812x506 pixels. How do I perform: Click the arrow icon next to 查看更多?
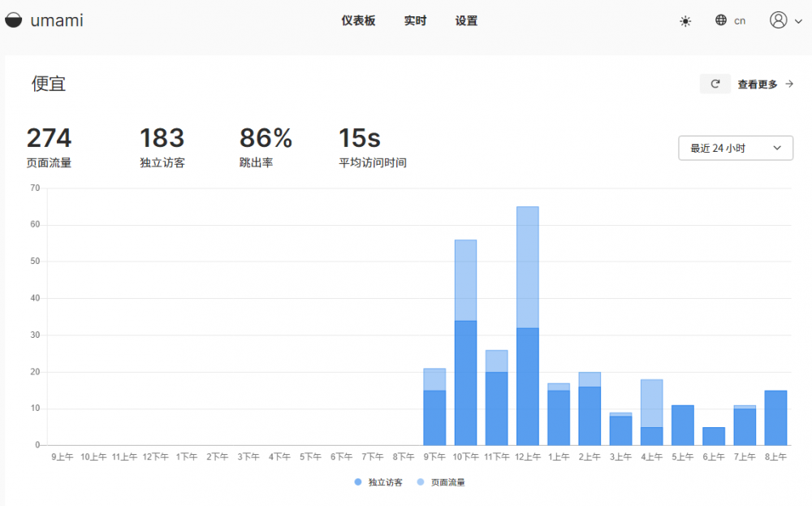click(790, 84)
